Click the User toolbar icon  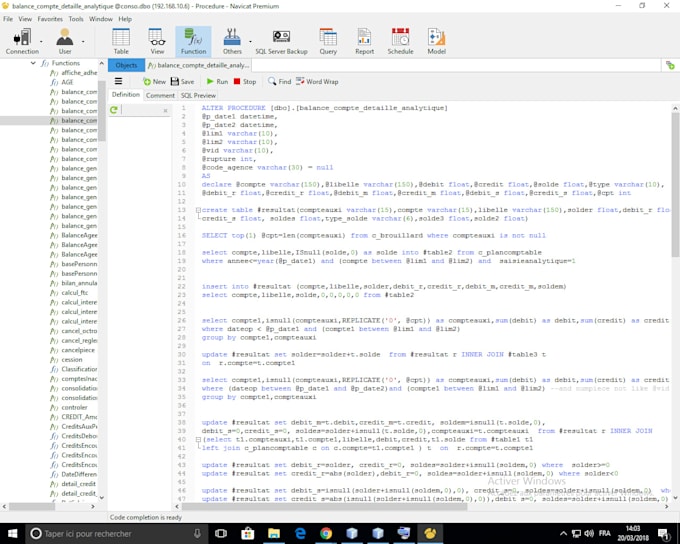pyautogui.click(x=65, y=40)
